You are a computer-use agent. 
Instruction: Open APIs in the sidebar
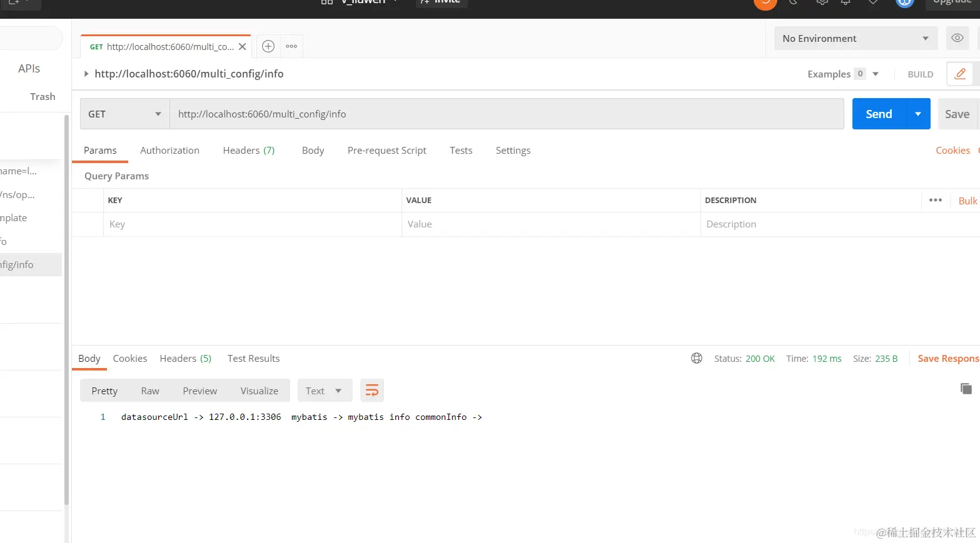coord(29,69)
